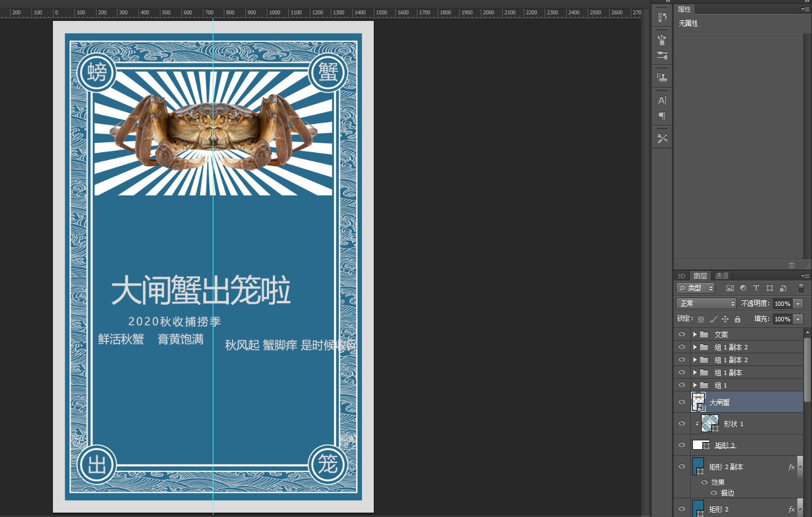Viewport: 812px width, 517px height.
Task: Click the 不透明度 label
Action: 755,304
